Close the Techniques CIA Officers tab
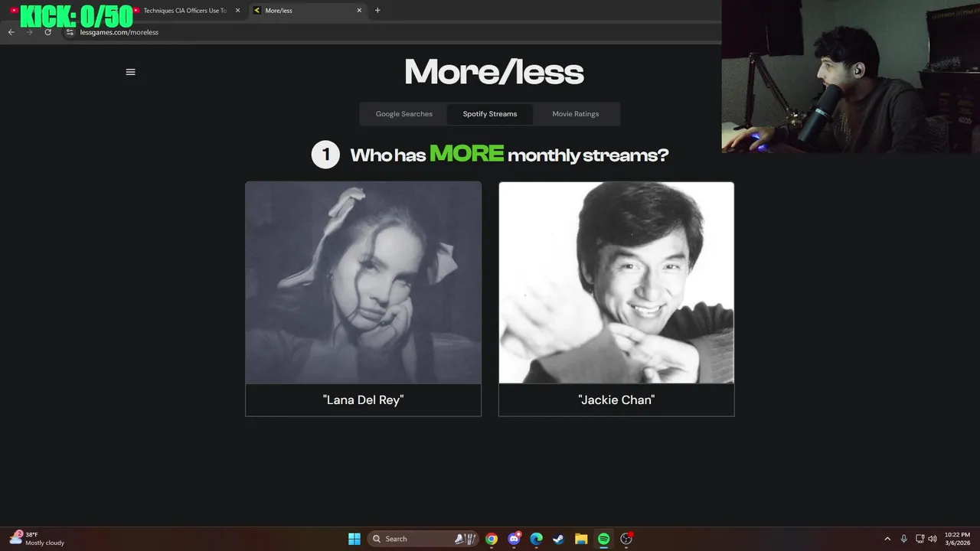 [237, 11]
